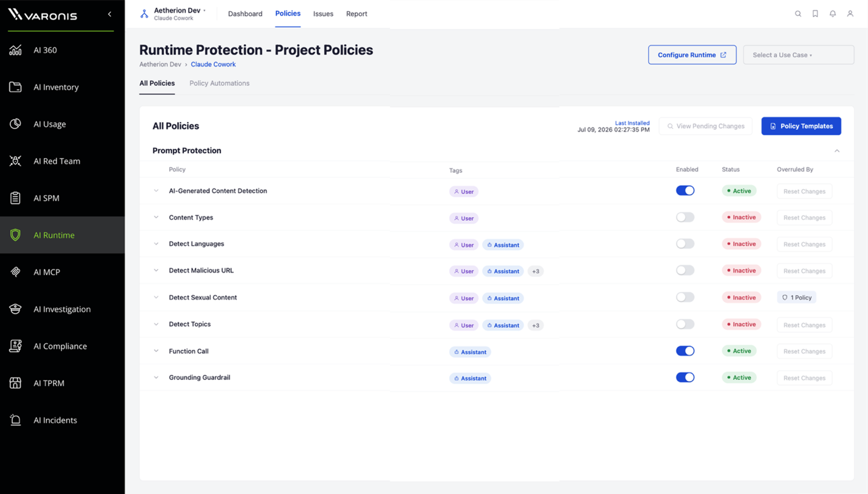Click the AI MCP sidebar icon
The width and height of the screenshot is (868, 494).
[x=15, y=272]
